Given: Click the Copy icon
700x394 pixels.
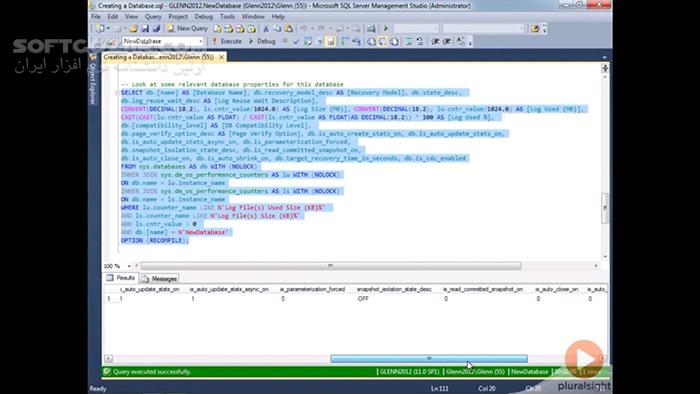Looking at the screenshot, I should coord(277,29).
